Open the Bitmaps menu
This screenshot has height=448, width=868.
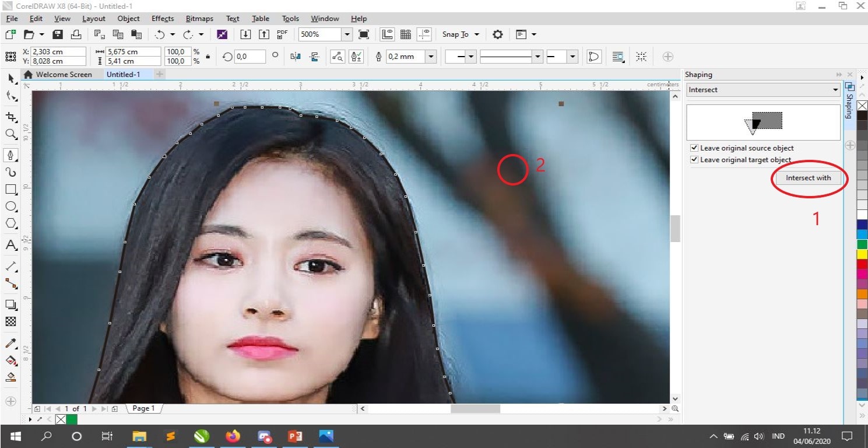[199, 19]
